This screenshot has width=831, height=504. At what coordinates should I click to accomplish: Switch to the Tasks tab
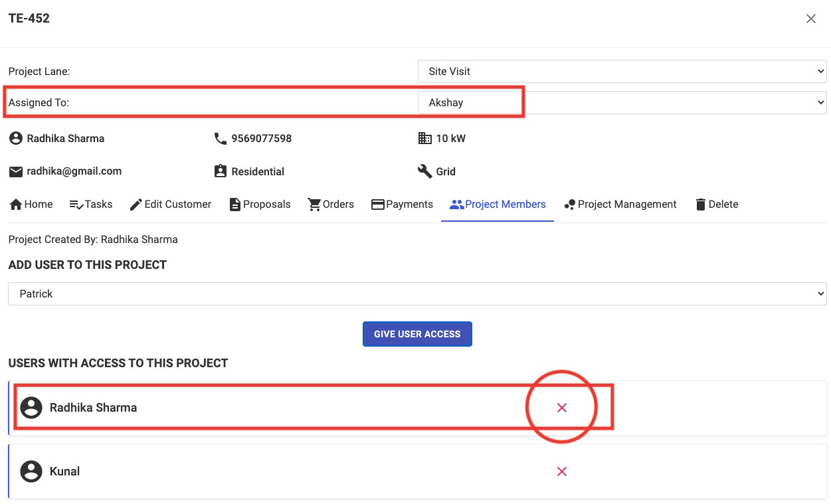click(x=91, y=205)
